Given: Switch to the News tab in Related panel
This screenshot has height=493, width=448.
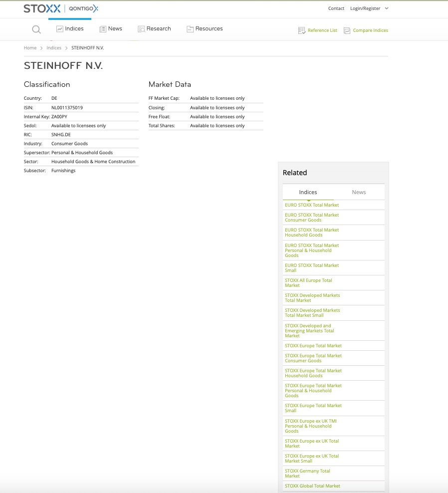Looking at the screenshot, I should coord(359,192).
